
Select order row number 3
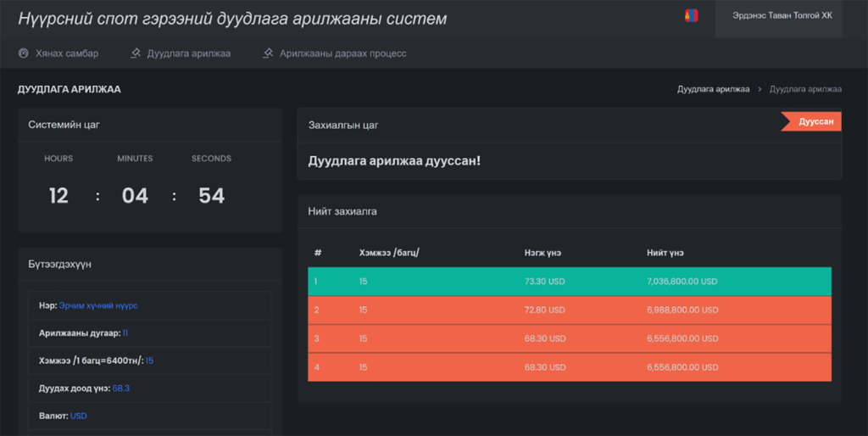pyautogui.click(x=569, y=338)
